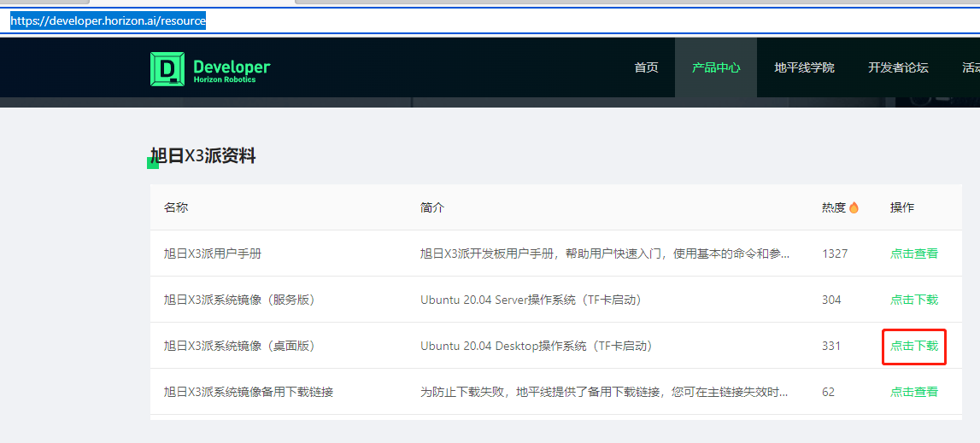
Task: Select the 旭日X3派系统镜像（桌面版）name cell
Action: [x=238, y=346]
